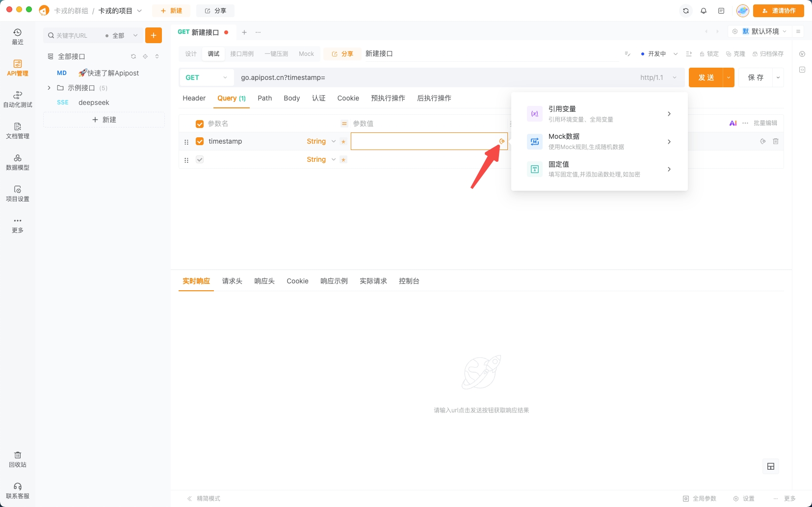Image resolution: width=812 pixels, height=507 pixels.
Task: Open the 保存 dropdown arrow
Action: coord(778,77)
